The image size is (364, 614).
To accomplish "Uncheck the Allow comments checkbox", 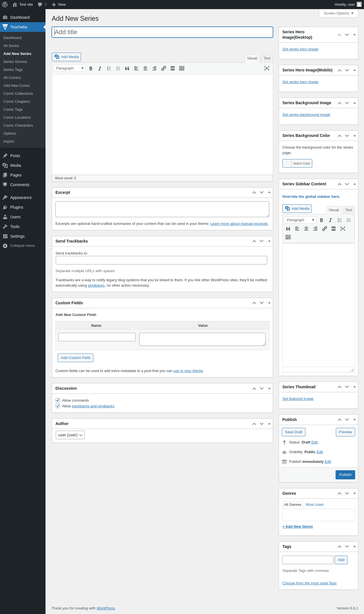I will click(58, 400).
